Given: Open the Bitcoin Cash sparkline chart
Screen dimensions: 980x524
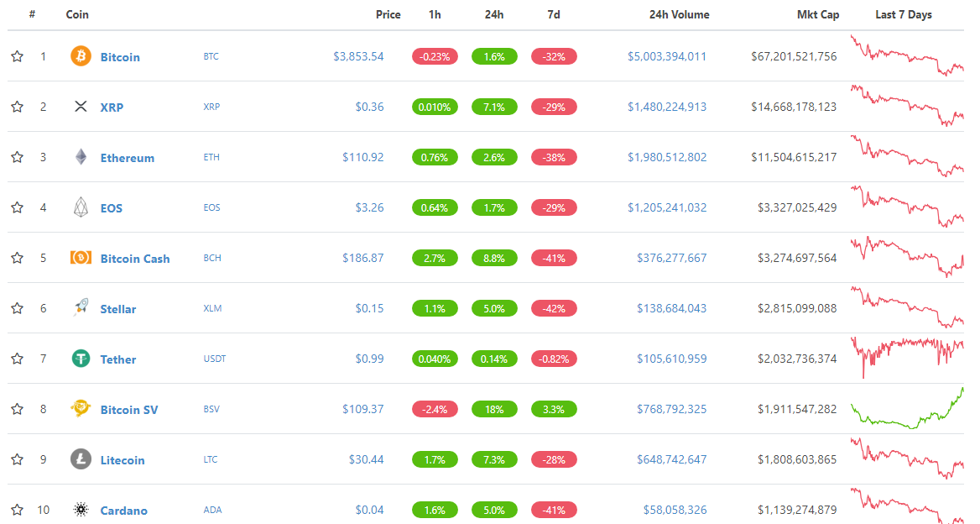Looking at the screenshot, I should coord(907,257).
